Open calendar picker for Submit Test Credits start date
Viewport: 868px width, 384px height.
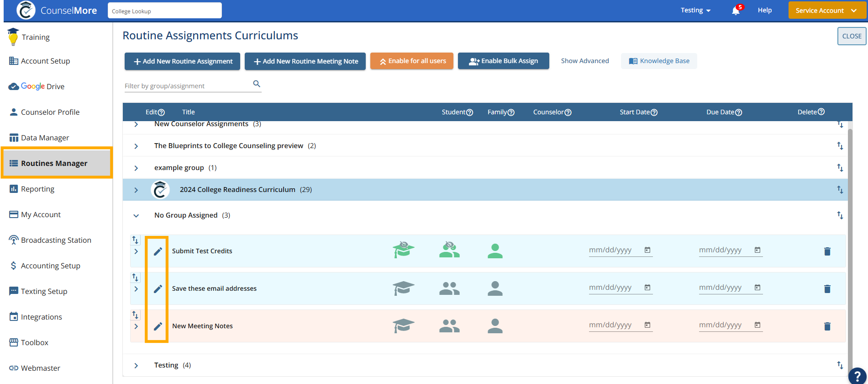647,250
